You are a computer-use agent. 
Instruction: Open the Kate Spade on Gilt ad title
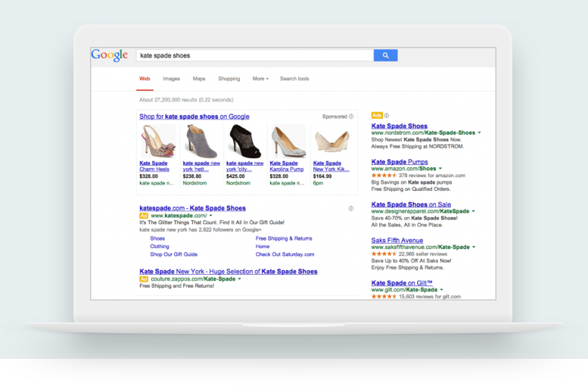tap(402, 283)
